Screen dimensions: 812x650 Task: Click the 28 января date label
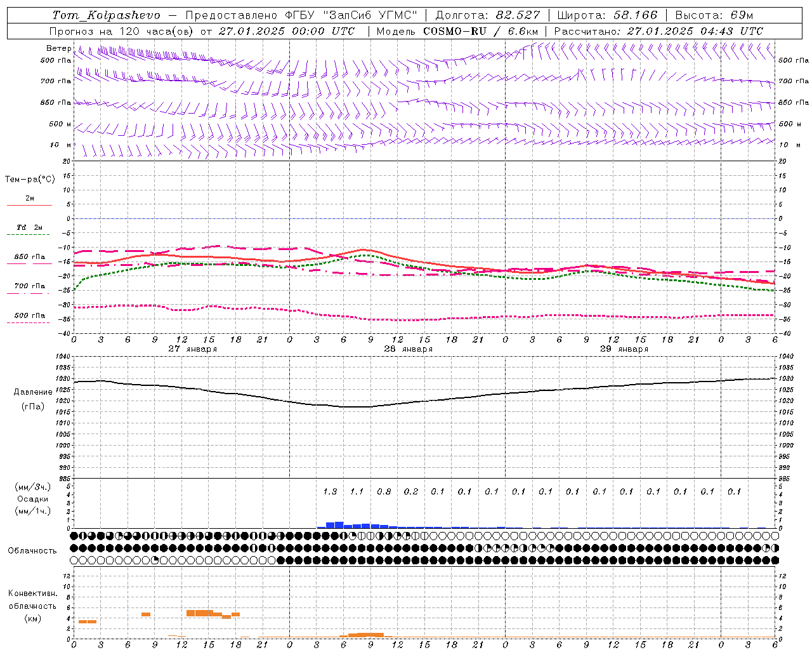(409, 349)
